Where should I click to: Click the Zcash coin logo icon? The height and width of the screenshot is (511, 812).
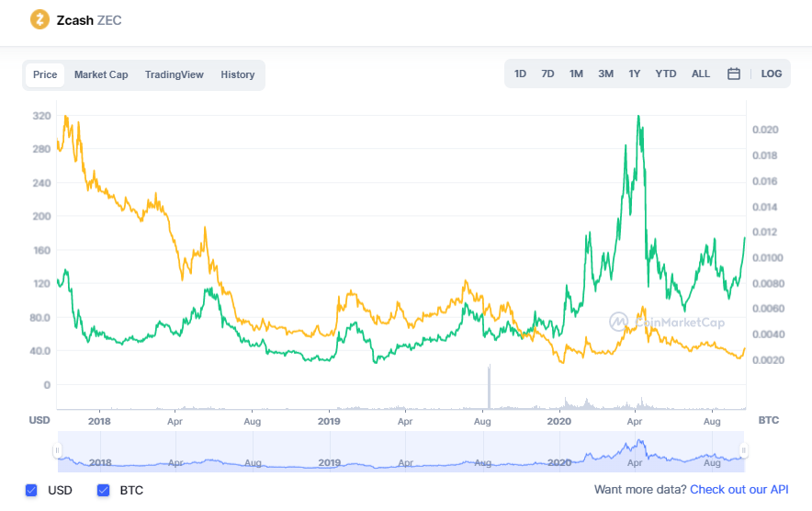[39, 19]
